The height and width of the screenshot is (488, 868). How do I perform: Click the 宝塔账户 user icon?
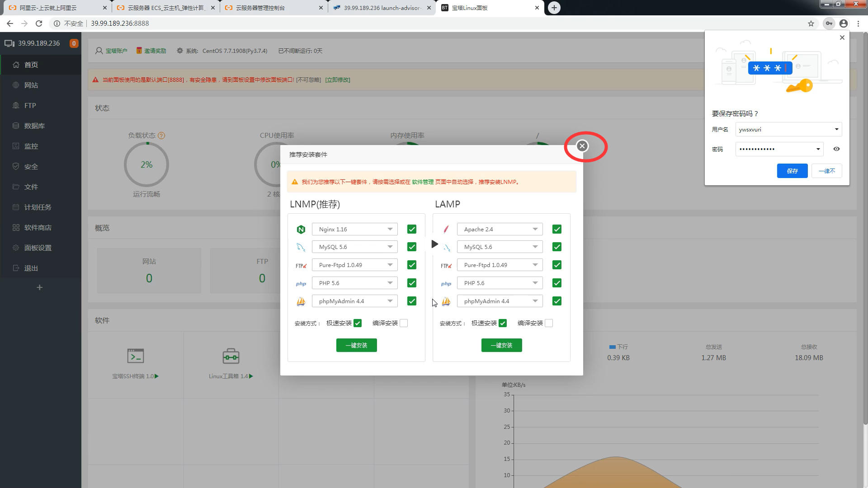(x=99, y=51)
